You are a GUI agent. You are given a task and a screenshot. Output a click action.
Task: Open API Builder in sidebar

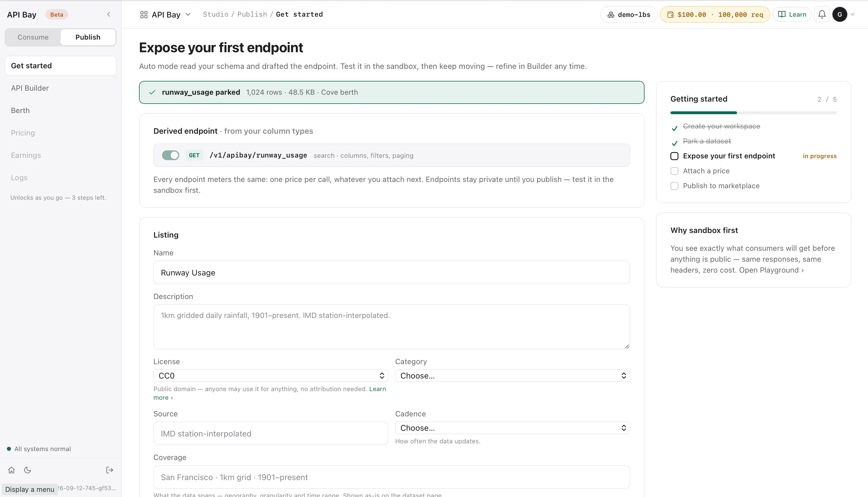tap(61, 88)
